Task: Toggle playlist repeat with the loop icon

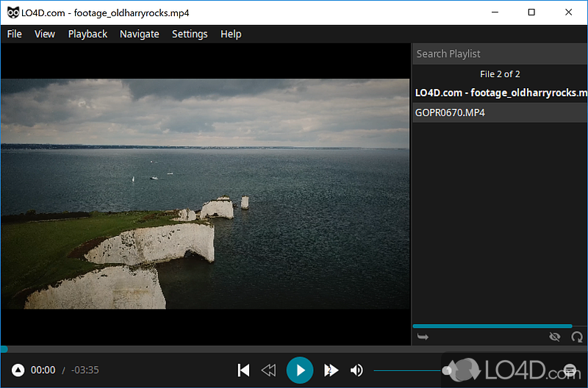Action: point(577,337)
